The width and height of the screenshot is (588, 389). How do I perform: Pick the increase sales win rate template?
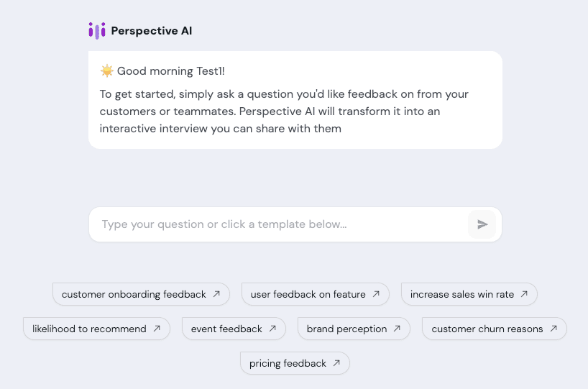pyautogui.click(x=462, y=294)
